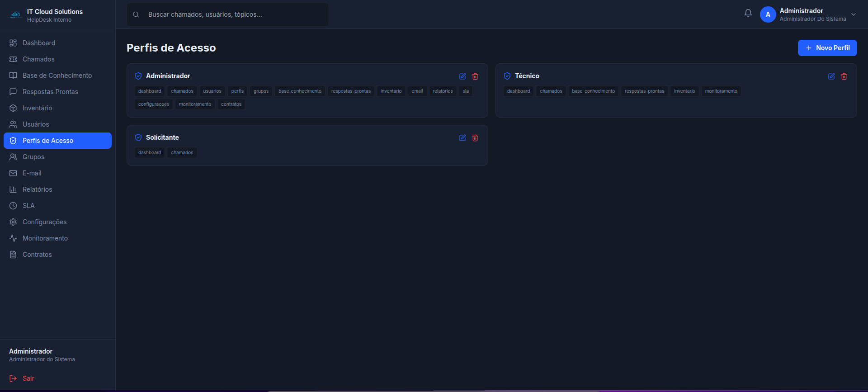Click the shield icon beside Administrador card title
This screenshot has height=392, width=868.
pos(138,76)
